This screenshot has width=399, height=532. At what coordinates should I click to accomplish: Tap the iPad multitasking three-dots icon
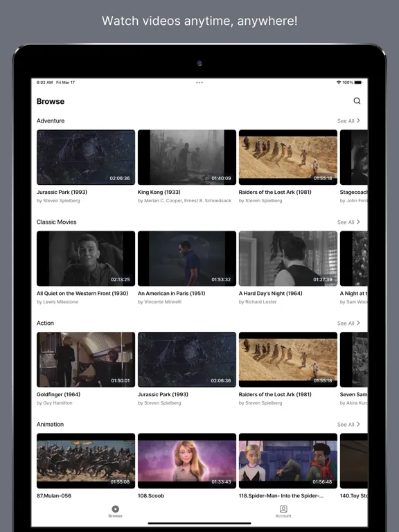[199, 82]
